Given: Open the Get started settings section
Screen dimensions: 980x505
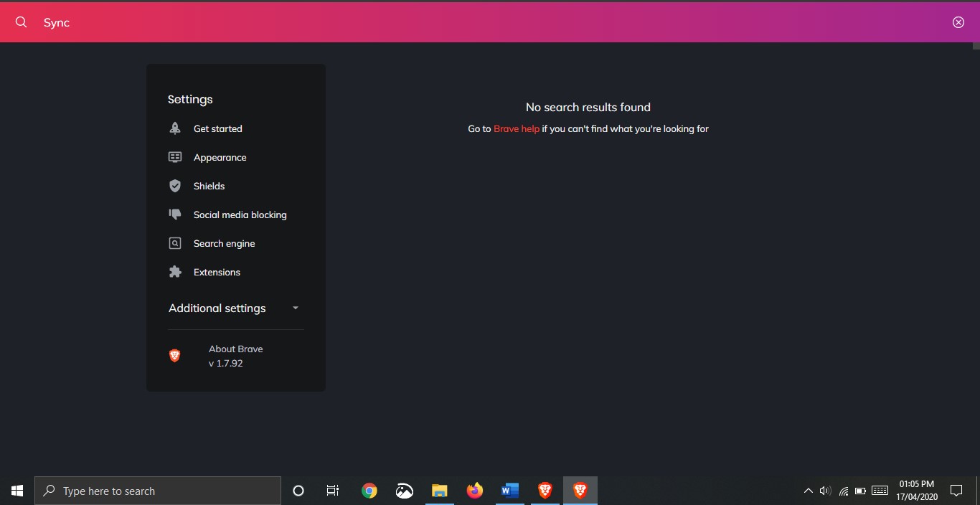Looking at the screenshot, I should coord(218,128).
